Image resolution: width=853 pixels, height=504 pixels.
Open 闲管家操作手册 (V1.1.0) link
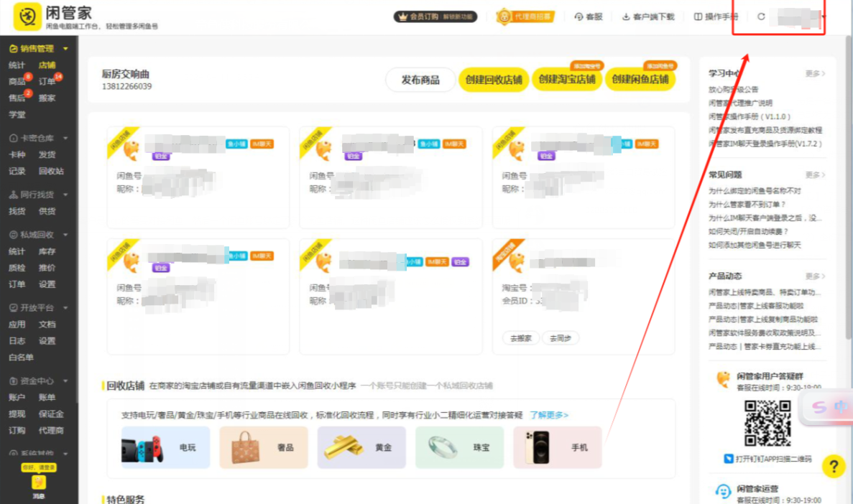pyautogui.click(x=749, y=116)
